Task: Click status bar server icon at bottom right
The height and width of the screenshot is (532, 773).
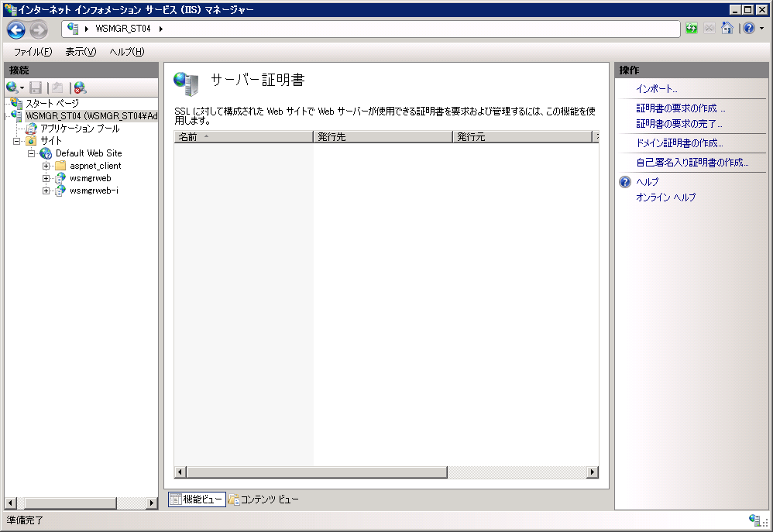Action: pos(754,519)
